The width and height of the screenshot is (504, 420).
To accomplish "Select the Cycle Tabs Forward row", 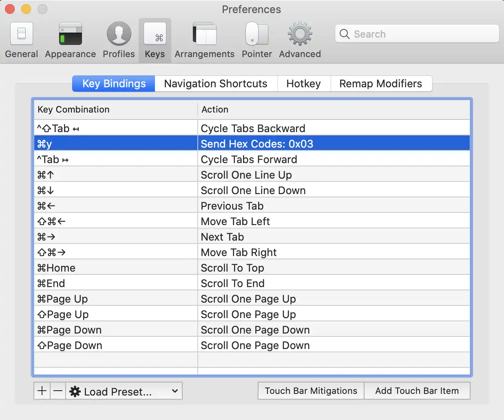I will point(252,159).
